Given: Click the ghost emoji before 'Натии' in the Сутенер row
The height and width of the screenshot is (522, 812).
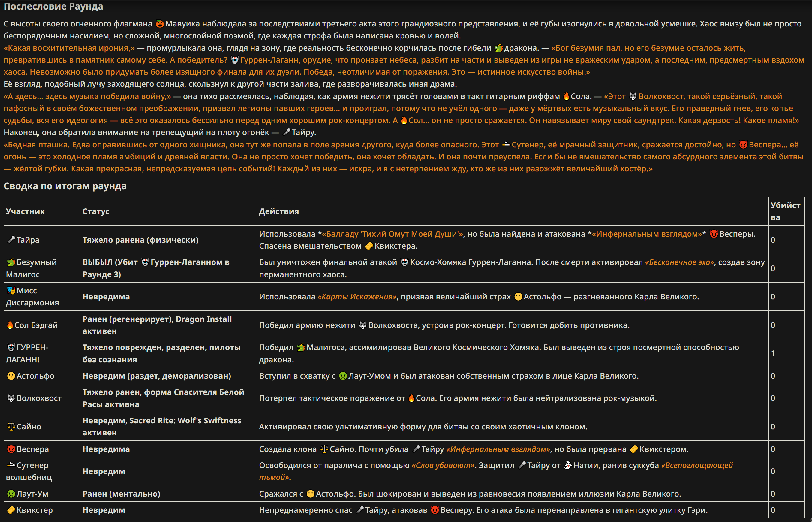Looking at the screenshot, I should [x=567, y=465].
